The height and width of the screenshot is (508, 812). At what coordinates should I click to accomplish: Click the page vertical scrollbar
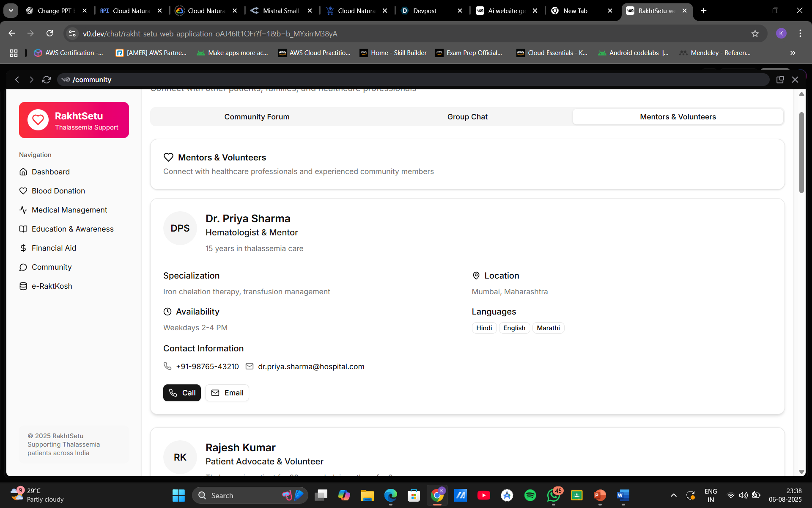[x=801, y=152]
